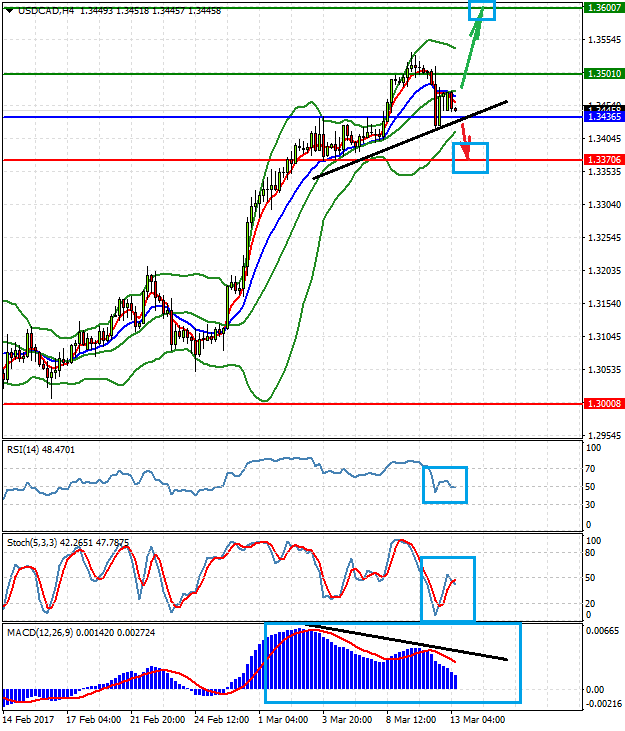Click the 1.35545 value on price axis
Screen dimensions: 625x731
(x=604, y=40)
